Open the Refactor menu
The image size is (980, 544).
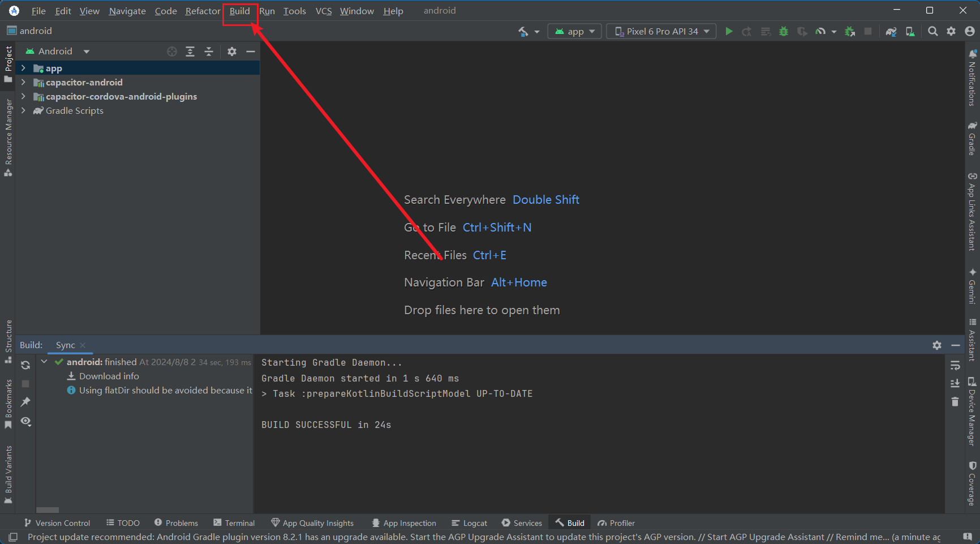pos(203,11)
